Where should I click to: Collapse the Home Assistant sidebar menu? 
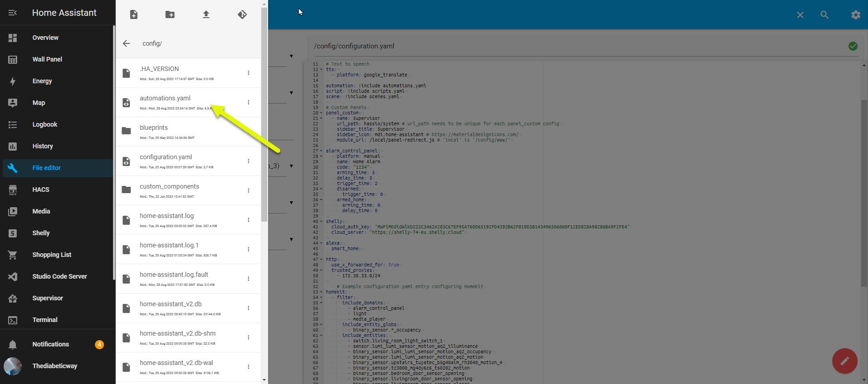coord(13,13)
